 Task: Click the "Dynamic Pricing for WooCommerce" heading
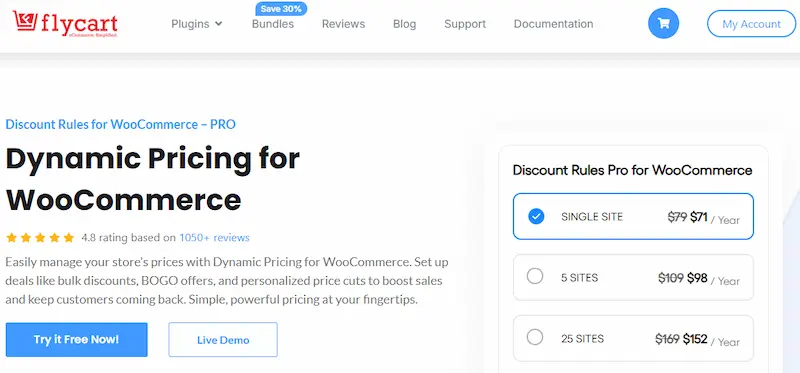tap(153, 179)
